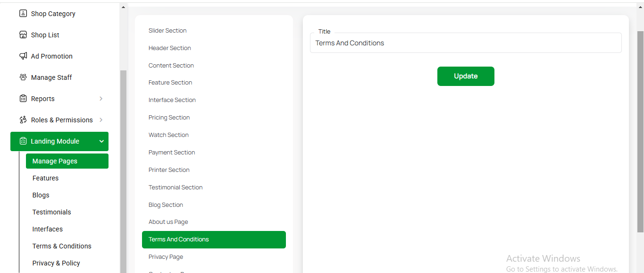Click the Roles & Permissions icon
Image resolution: width=644 pixels, height=273 pixels.
click(x=23, y=120)
